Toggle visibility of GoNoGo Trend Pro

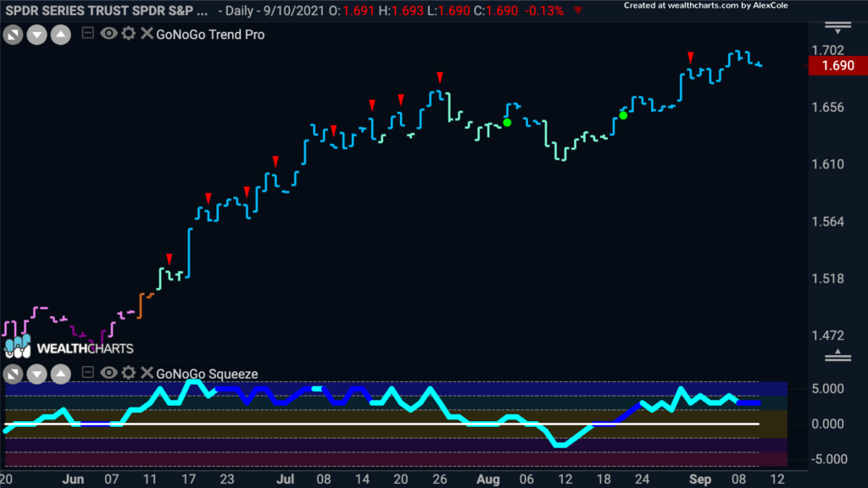coord(108,34)
